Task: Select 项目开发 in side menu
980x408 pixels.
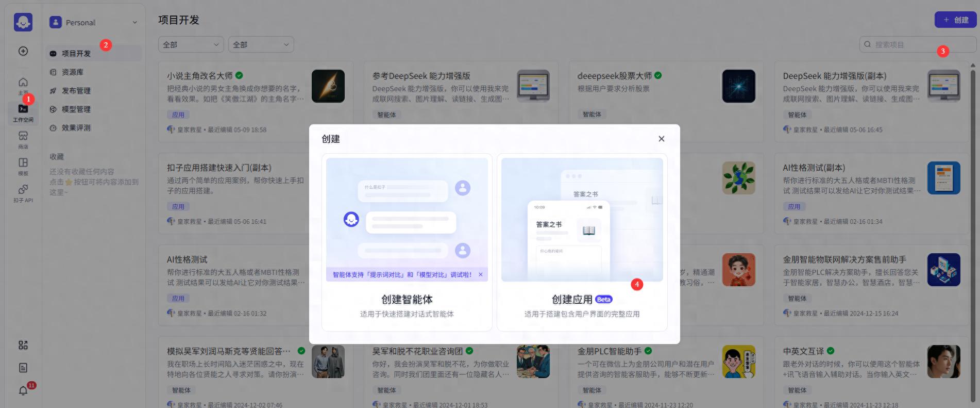Action: pyautogui.click(x=93, y=53)
